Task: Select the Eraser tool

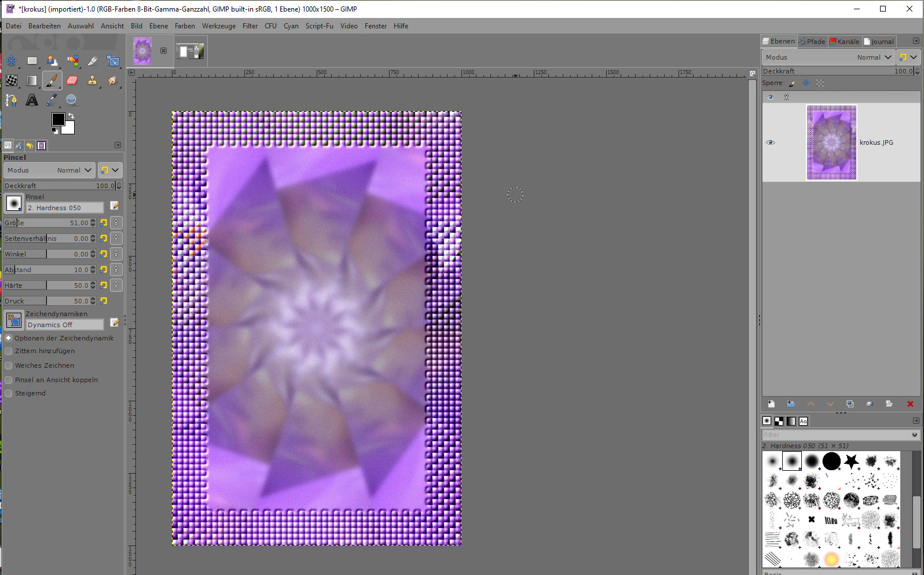Action: tap(72, 80)
